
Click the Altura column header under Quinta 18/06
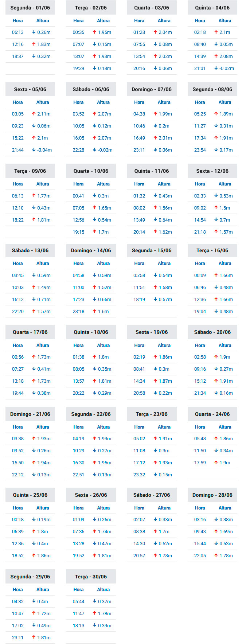(104, 345)
